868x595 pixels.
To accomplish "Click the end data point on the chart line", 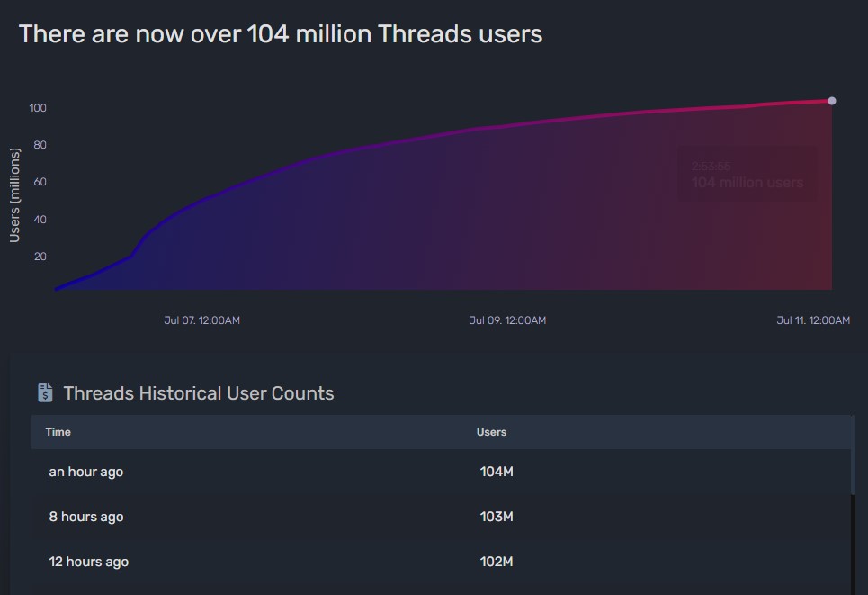I will click(831, 101).
